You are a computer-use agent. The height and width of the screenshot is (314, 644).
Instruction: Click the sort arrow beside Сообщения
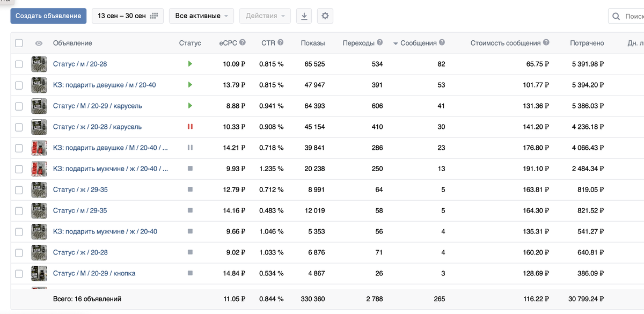pos(396,43)
